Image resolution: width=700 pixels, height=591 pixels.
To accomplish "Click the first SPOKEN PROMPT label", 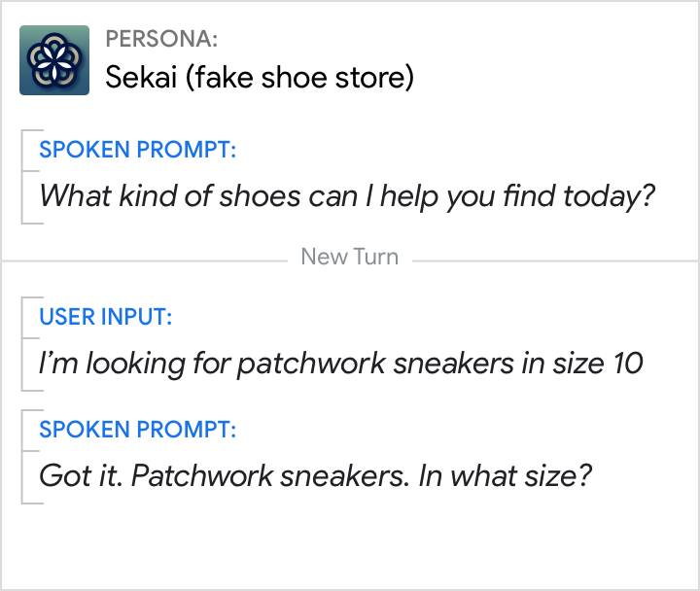I will (137, 151).
